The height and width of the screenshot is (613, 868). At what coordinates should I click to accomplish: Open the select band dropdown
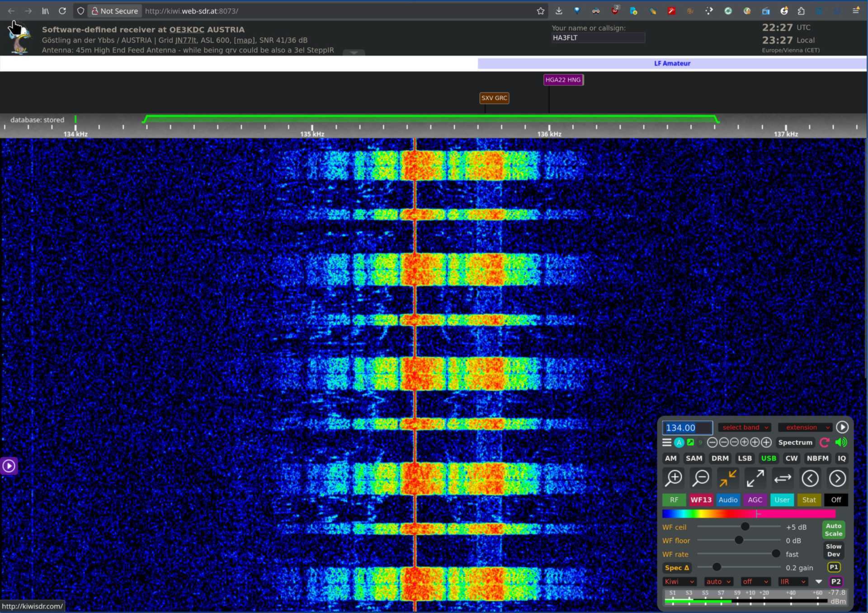point(745,427)
